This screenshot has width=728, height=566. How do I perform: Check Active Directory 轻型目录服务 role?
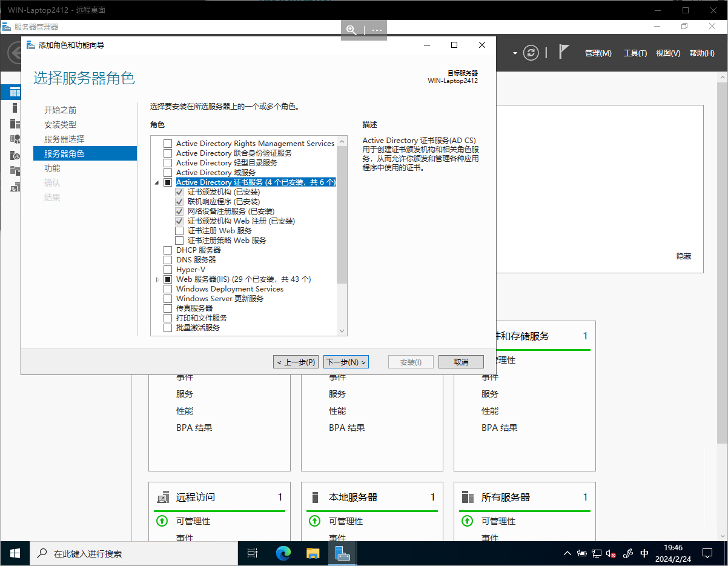click(x=168, y=163)
